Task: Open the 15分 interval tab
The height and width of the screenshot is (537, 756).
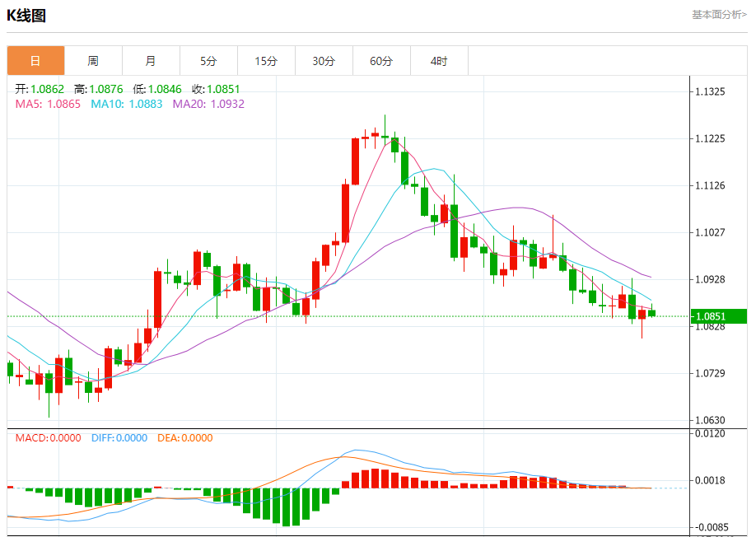Action: [266, 61]
